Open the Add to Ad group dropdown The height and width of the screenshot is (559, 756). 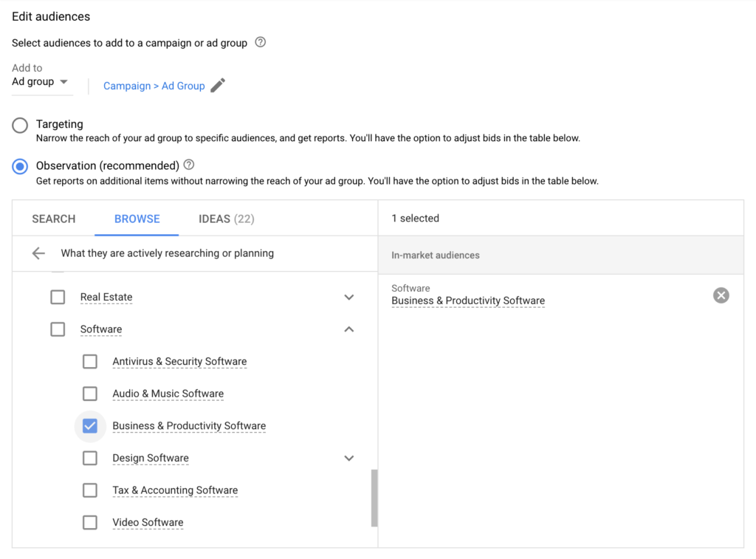pyautogui.click(x=41, y=82)
